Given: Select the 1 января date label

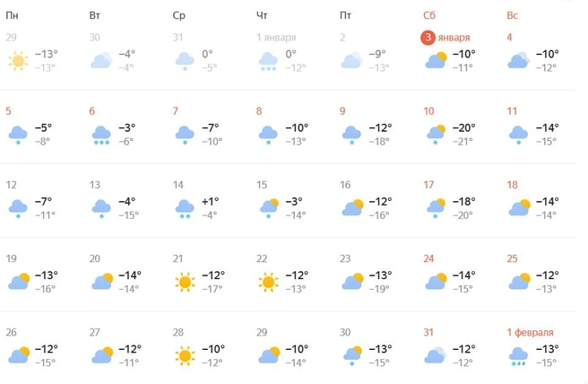Looking at the screenshot, I should coord(276,38).
